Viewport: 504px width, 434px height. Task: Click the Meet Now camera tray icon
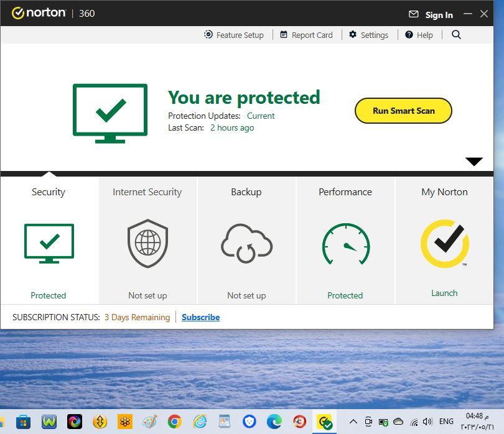click(368, 422)
